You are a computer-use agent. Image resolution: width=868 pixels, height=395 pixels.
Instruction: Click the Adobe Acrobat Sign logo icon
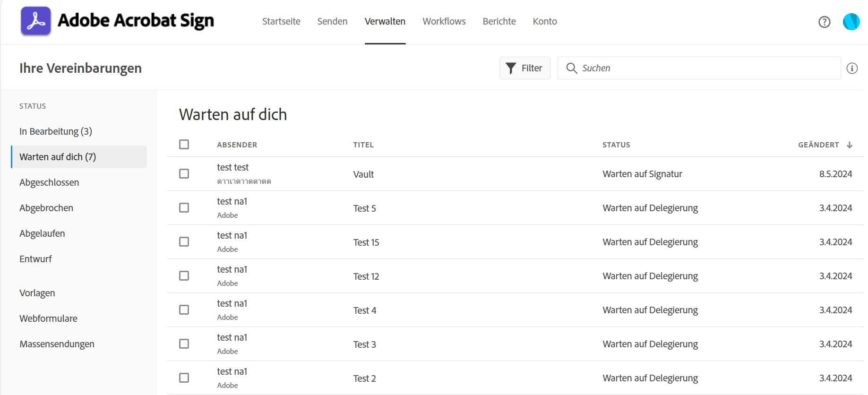pyautogui.click(x=36, y=21)
